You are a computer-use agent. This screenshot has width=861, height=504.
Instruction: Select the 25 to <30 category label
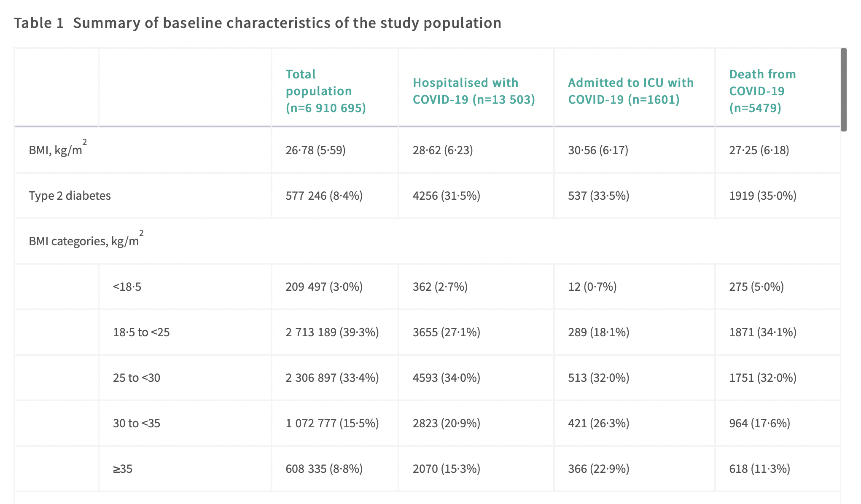point(137,378)
